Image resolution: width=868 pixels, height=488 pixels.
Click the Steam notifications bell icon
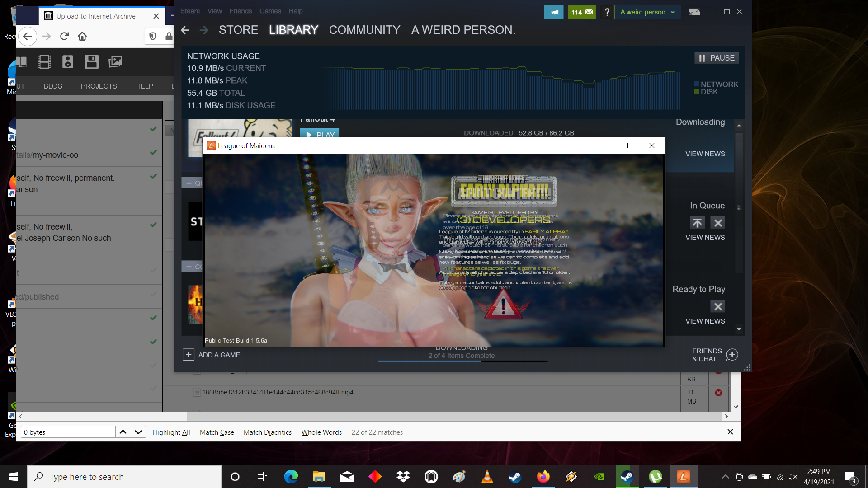click(x=554, y=11)
